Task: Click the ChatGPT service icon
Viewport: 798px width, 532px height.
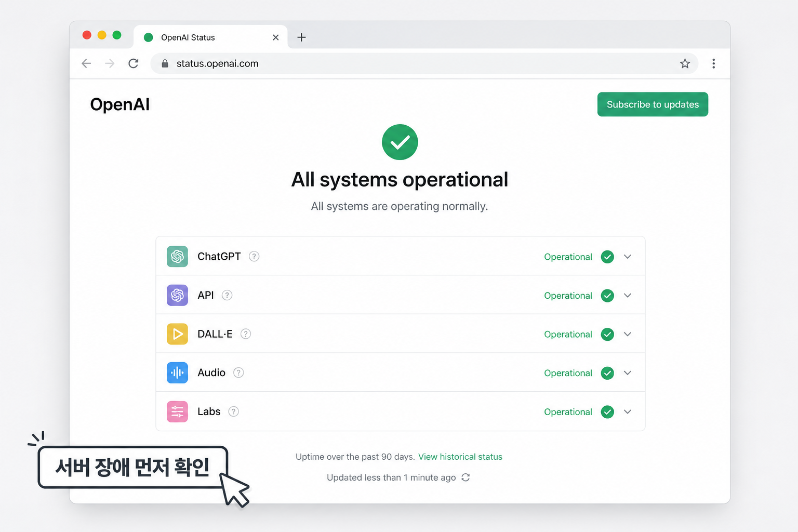Action: 177,256
